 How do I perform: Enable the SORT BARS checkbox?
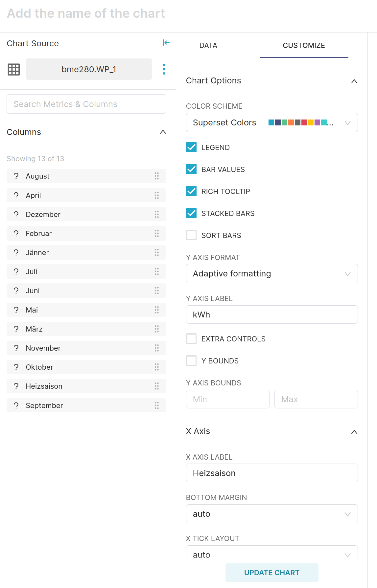click(x=191, y=235)
